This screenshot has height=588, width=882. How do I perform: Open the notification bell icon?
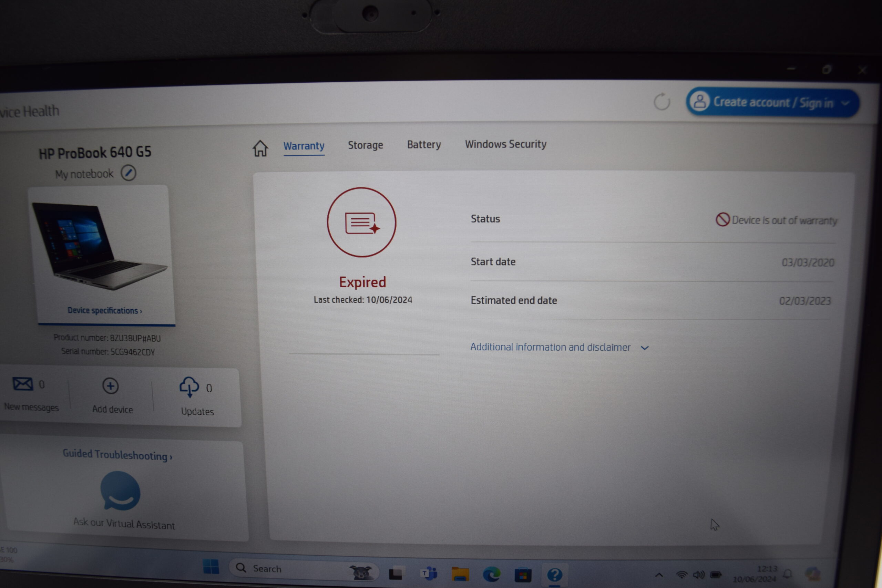pyautogui.click(x=788, y=574)
